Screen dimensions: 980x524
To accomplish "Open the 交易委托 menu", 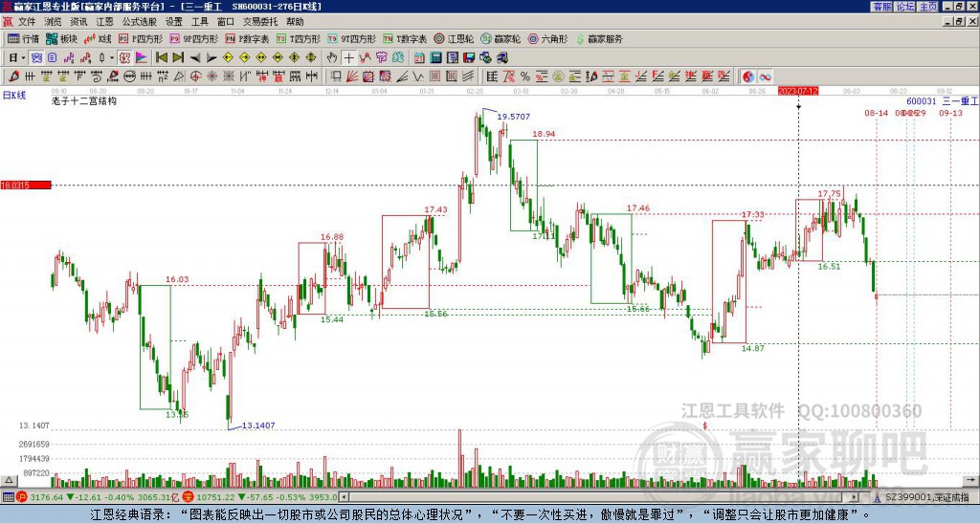I will click(260, 22).
